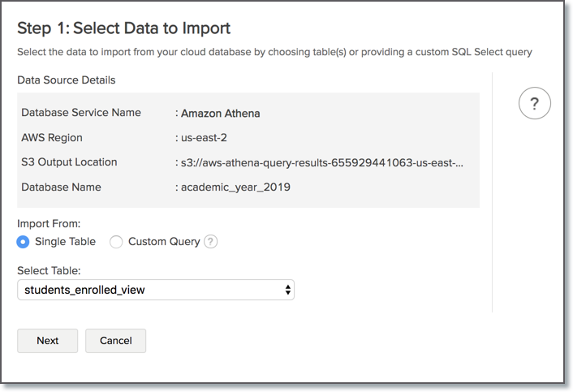Image resolution: width=573 pixels, height=392 pixels.
Task: Click the Database Name label
Action: click(61, 187)
